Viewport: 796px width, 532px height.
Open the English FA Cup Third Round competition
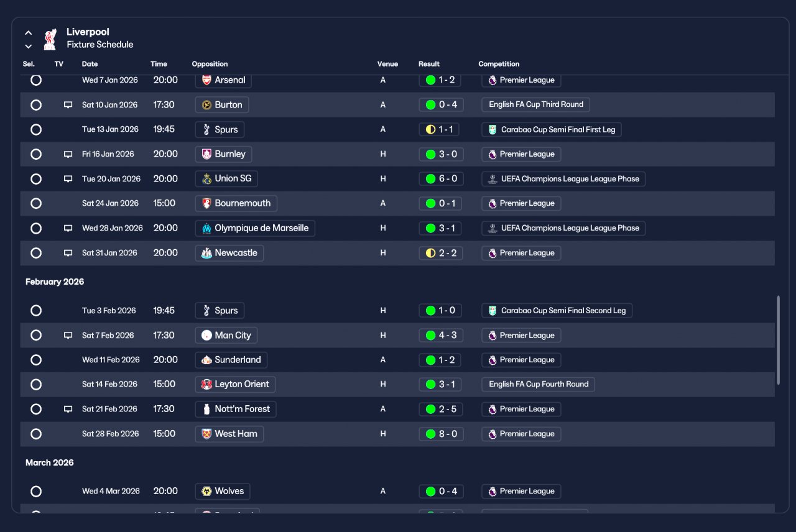click(x=536, y=104)
